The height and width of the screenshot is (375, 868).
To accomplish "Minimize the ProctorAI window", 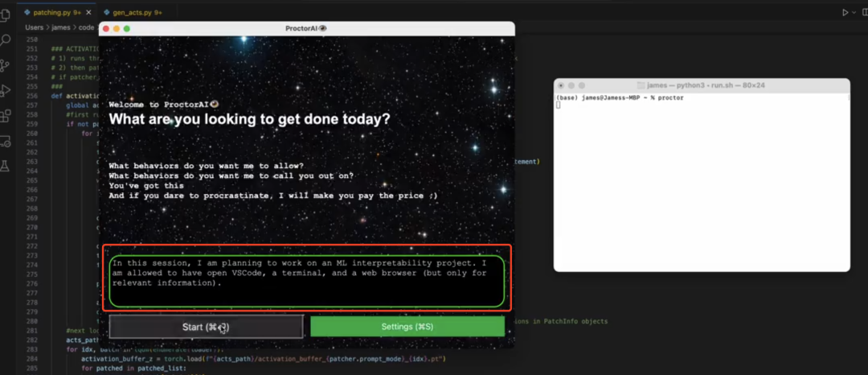I will [117, 29].
